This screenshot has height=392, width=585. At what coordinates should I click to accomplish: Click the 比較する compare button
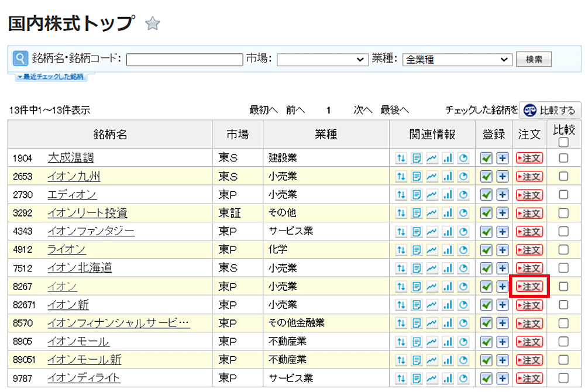[x=550, y=111]
